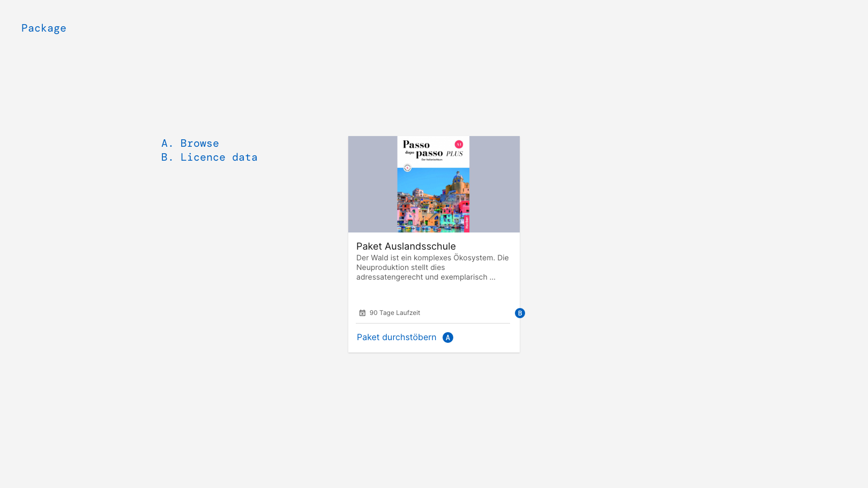Click the Der Italienischkurs subtitle on cover

point(431,160)
